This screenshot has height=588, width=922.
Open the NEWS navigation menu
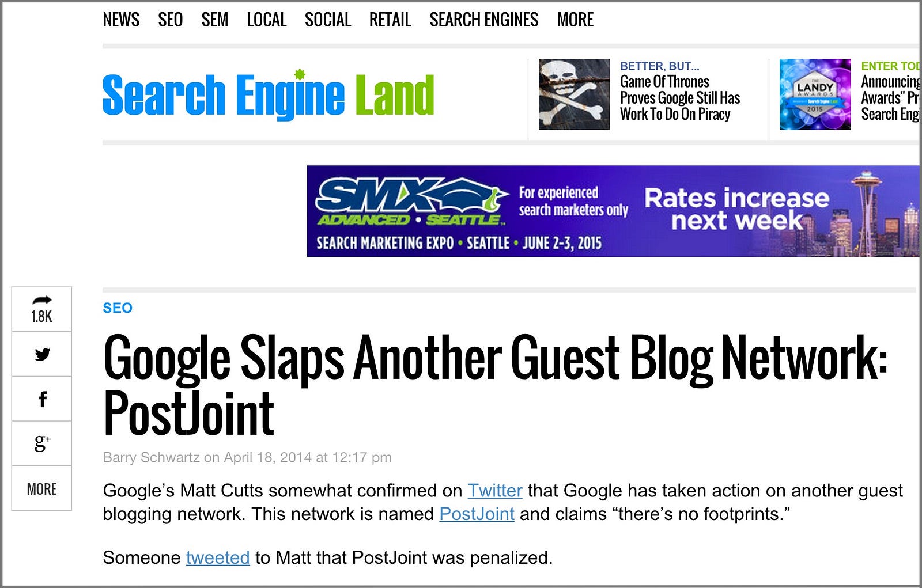point(121,20)
